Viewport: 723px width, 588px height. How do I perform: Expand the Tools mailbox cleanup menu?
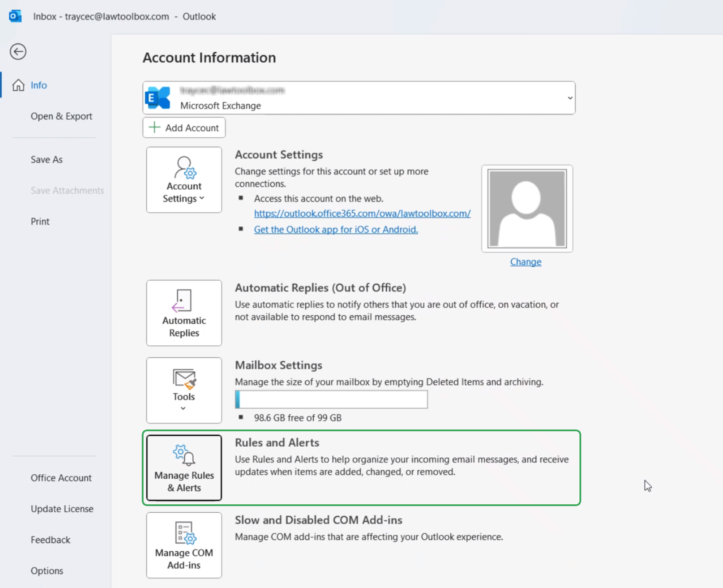184,390
